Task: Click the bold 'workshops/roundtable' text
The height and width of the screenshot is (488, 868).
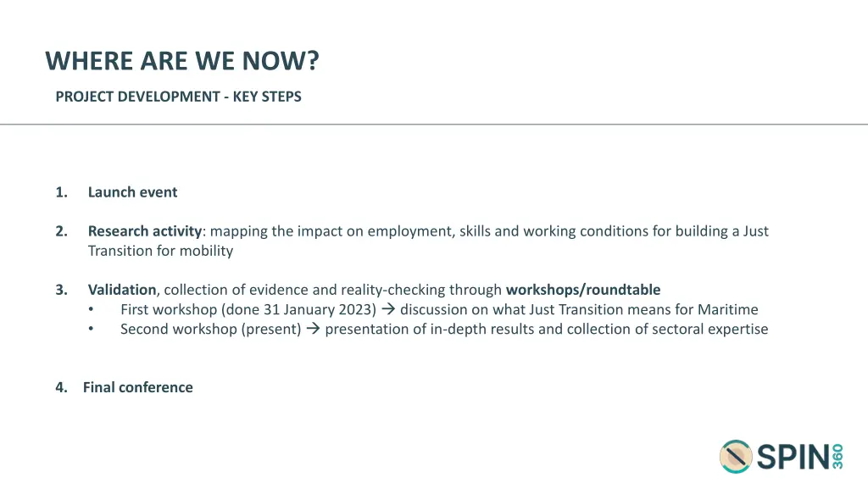Action: point(583,290)
